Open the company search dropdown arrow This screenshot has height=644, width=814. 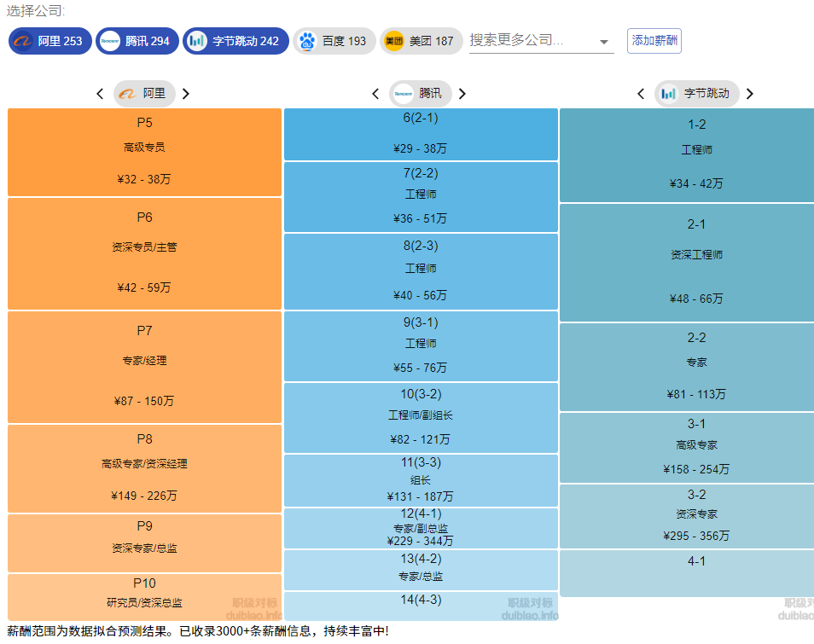pos(604,42)
